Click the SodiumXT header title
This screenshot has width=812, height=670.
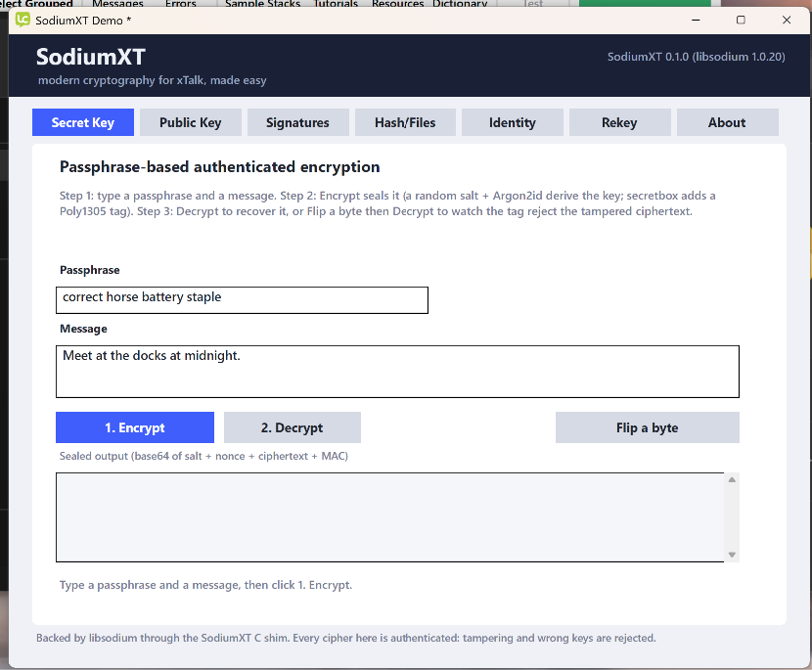point(91,57)
